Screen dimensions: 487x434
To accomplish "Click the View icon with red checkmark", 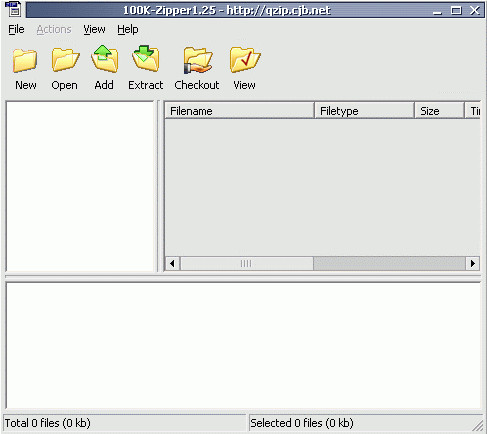I will pos(245,60).
